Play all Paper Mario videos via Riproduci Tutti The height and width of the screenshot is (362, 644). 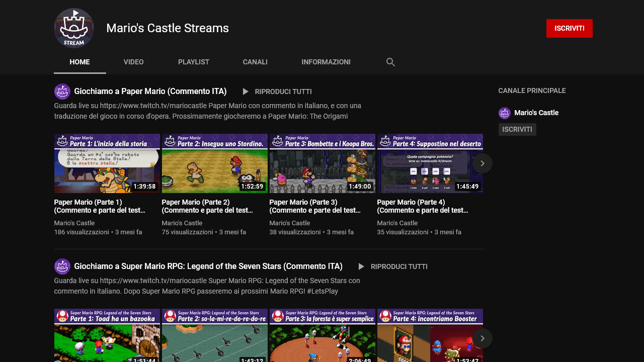click(283, 92)
